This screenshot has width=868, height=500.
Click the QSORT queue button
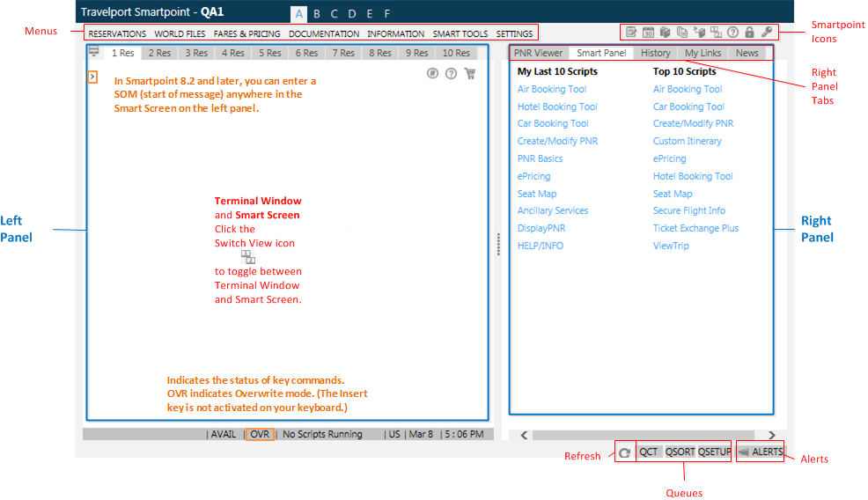click(680, 452)
